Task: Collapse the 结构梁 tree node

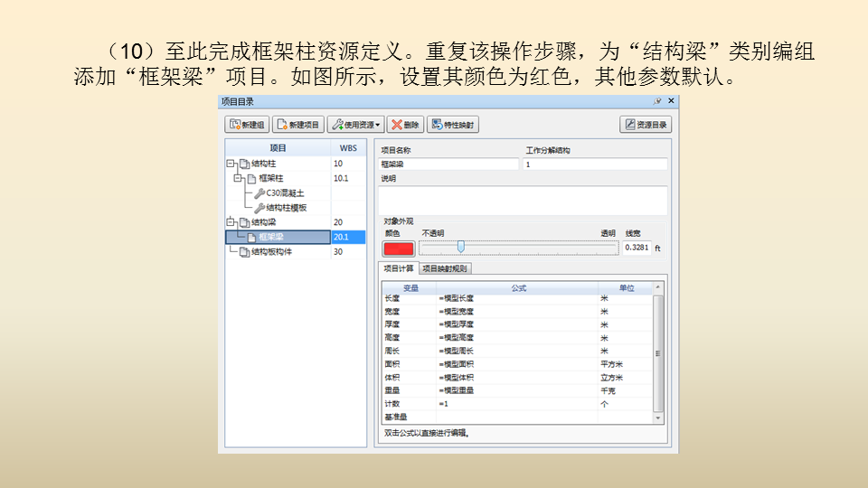Action: pos(231,222)
